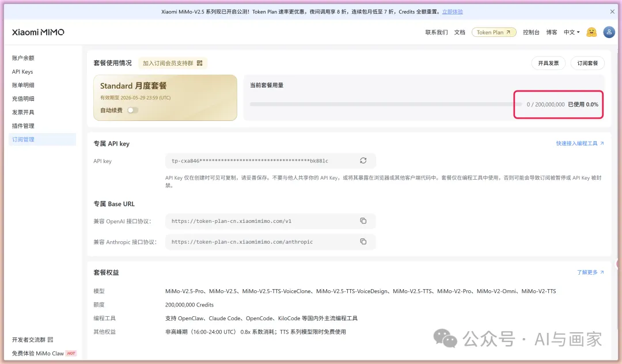Go to 发票开具 in sidebar

(23, 112)
